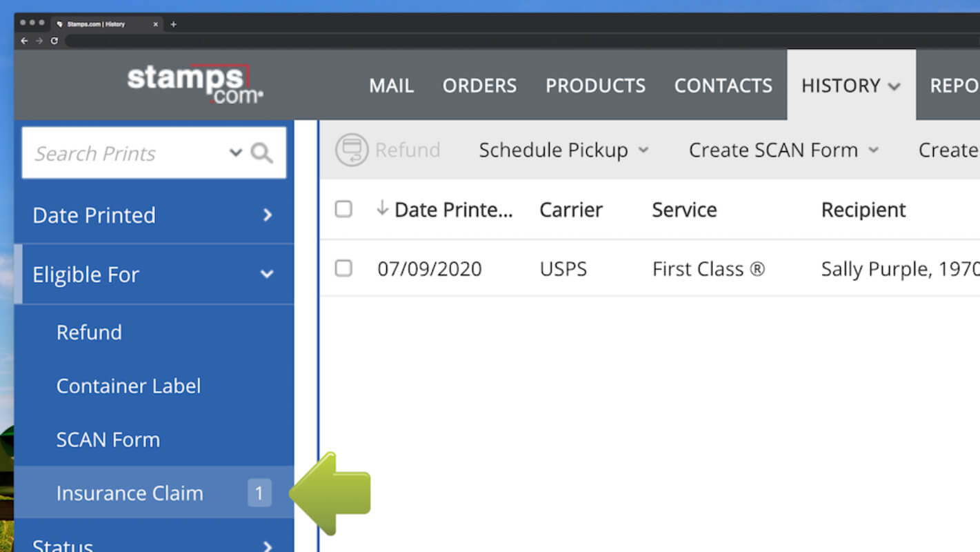The height and width of the screenshot is (552, 980).
Task: Go forward in the browser
Action: 39,41
